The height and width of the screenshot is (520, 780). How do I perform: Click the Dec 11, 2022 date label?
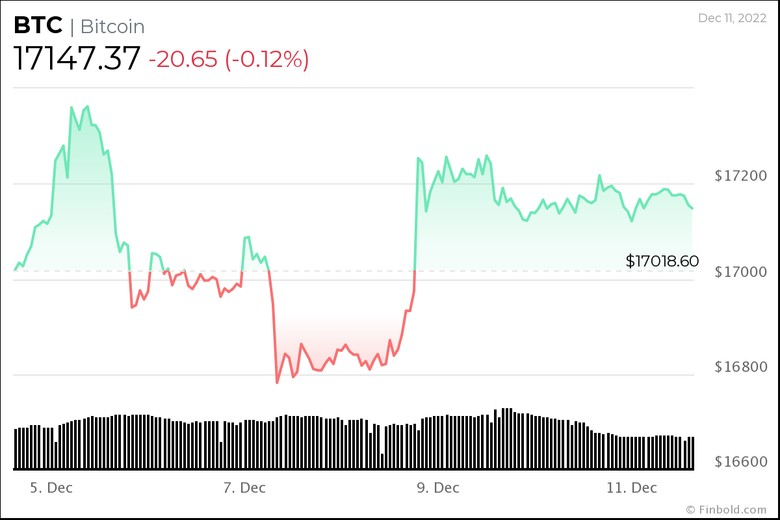point(732,18)
